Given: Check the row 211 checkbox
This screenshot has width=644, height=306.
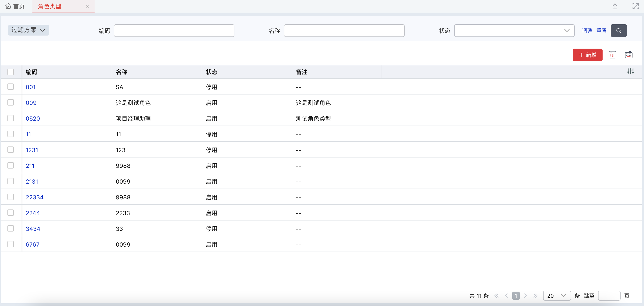Looking at the screenshot, I should (x=11, y=165).
